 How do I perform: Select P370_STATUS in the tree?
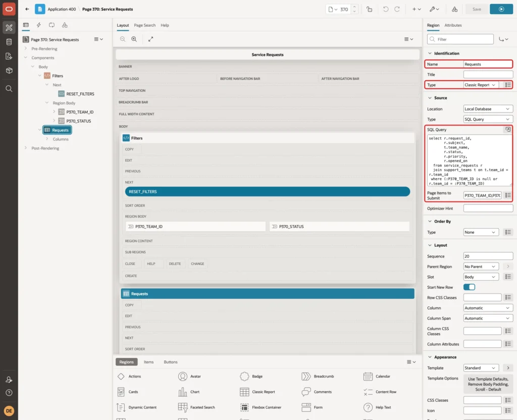[x=78, y=121]
